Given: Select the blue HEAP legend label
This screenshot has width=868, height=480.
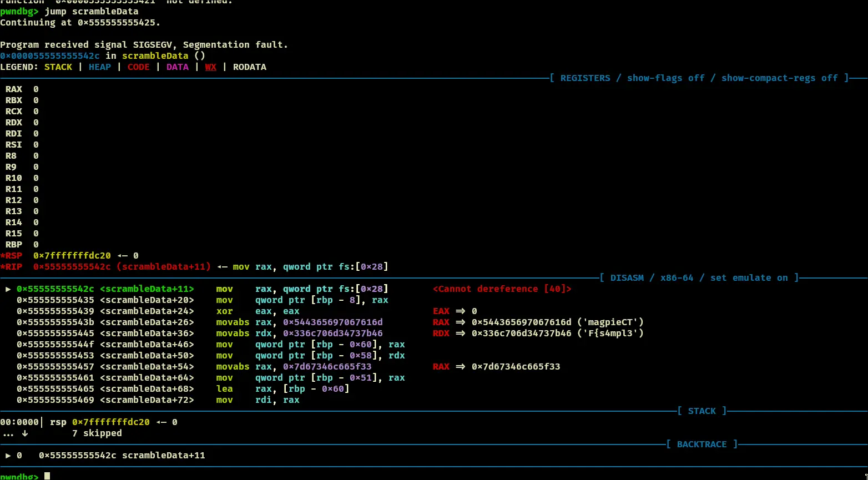Looking at the screenshot, I should point(100,67).
